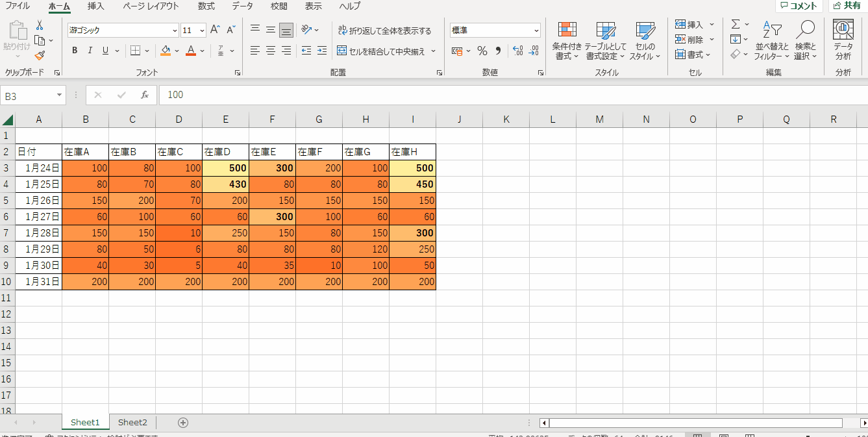Click the Font Color red A swatch
Screen dimensions: 868x437
pos(191,51)
